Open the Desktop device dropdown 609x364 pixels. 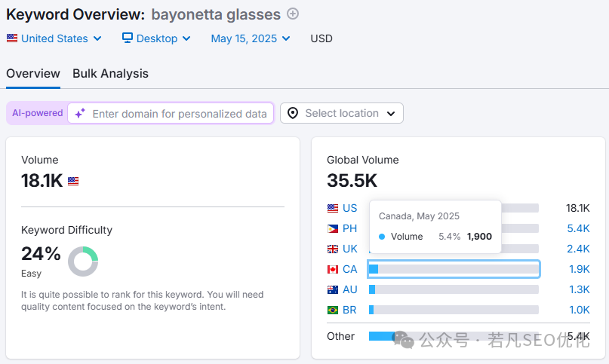click(x=156, y=38)
